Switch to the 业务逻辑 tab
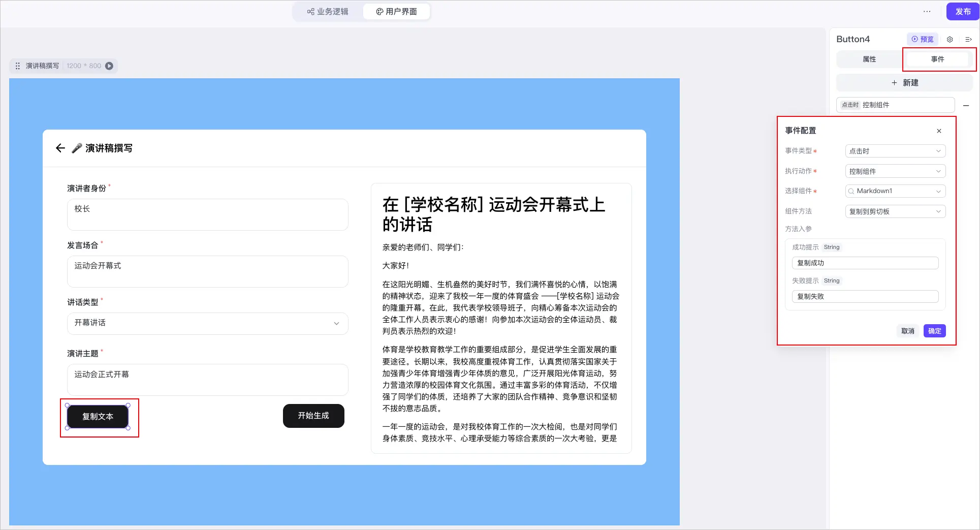 coord(328,11)
